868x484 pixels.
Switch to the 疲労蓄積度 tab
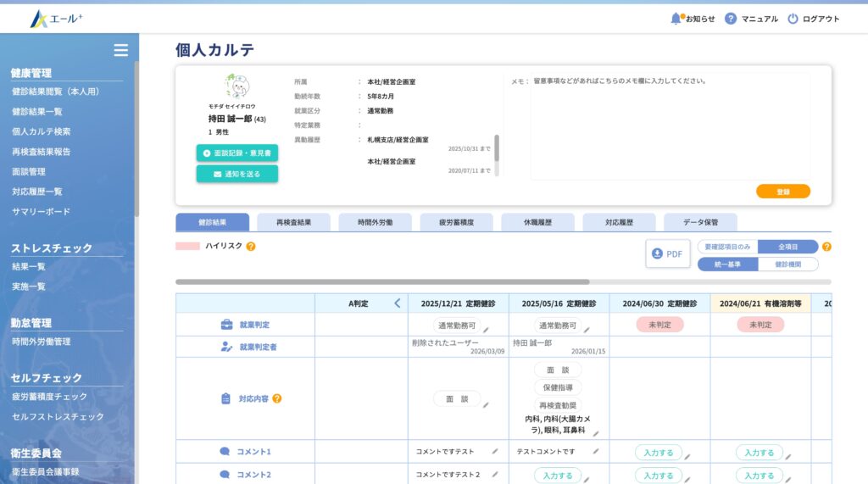click(x=456, y=222)
